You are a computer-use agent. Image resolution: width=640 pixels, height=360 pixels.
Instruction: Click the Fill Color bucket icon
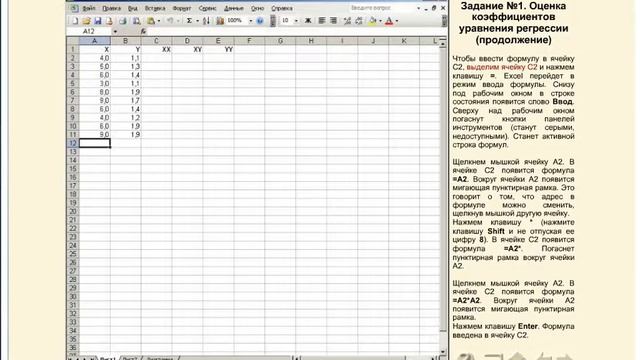(372, 21)
